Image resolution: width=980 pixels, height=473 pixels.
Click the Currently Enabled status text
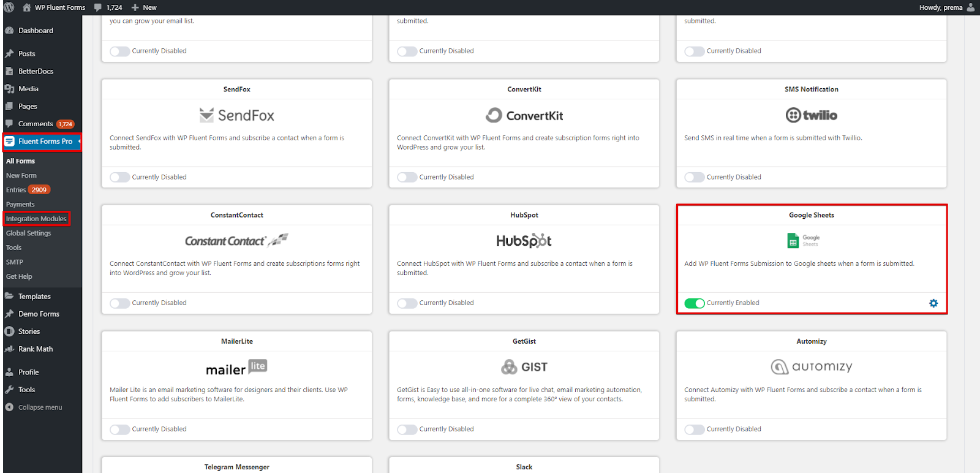point(733,303)
